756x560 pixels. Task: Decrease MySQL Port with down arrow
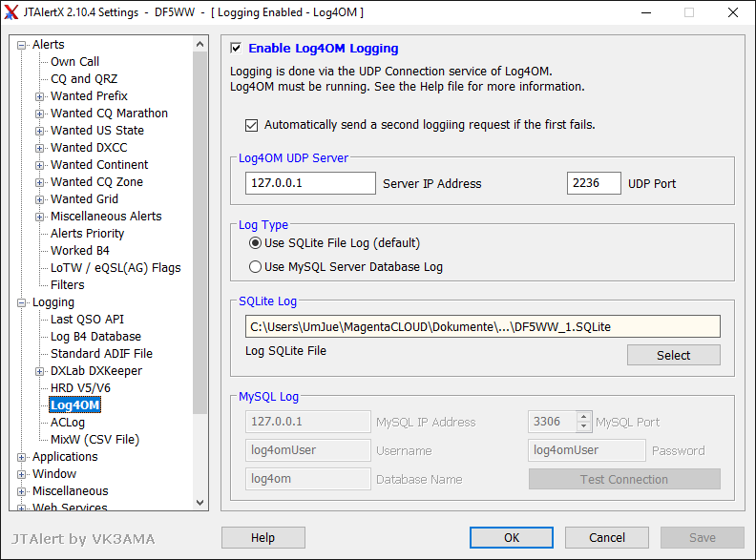584,426
